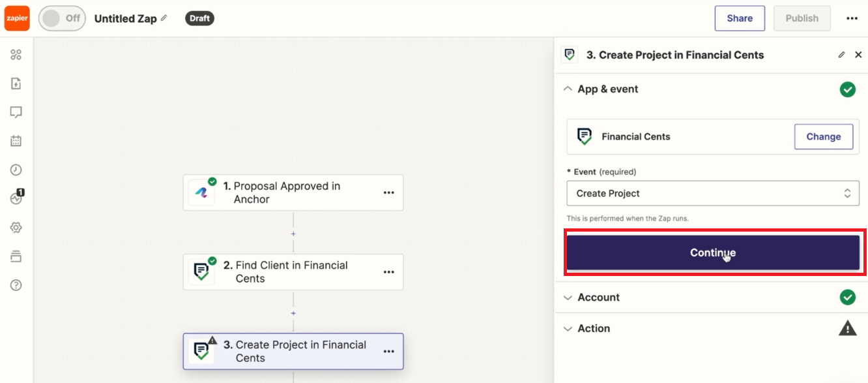The height and width of the screenshot is (383, 868).
Task: Open the versions stack sidebar icon
Action: pos(16,256)
